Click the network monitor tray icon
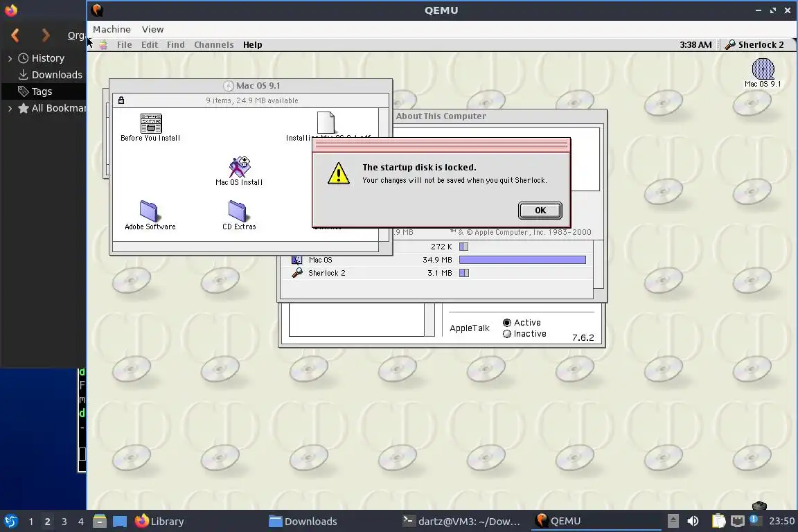 [738, 522]
